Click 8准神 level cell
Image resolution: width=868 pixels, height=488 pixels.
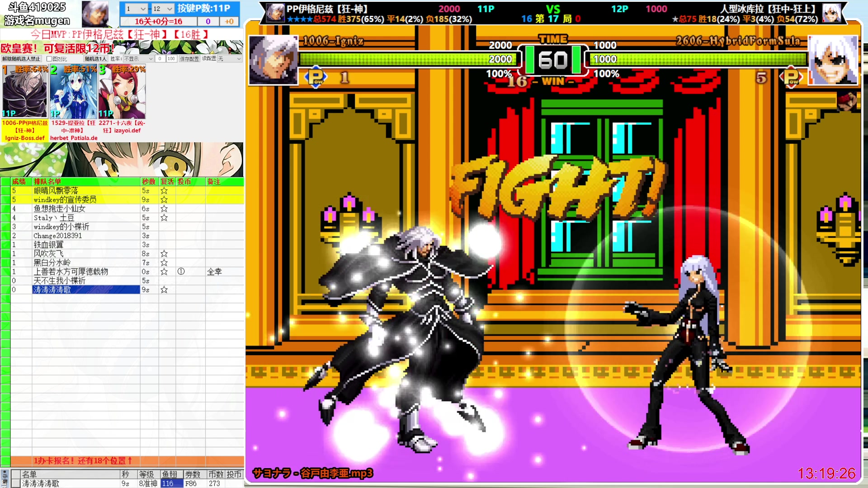coord(148,483)
